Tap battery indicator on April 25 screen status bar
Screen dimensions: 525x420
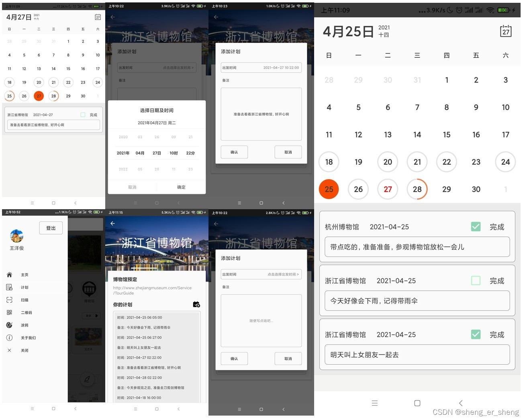click(504, 10)
